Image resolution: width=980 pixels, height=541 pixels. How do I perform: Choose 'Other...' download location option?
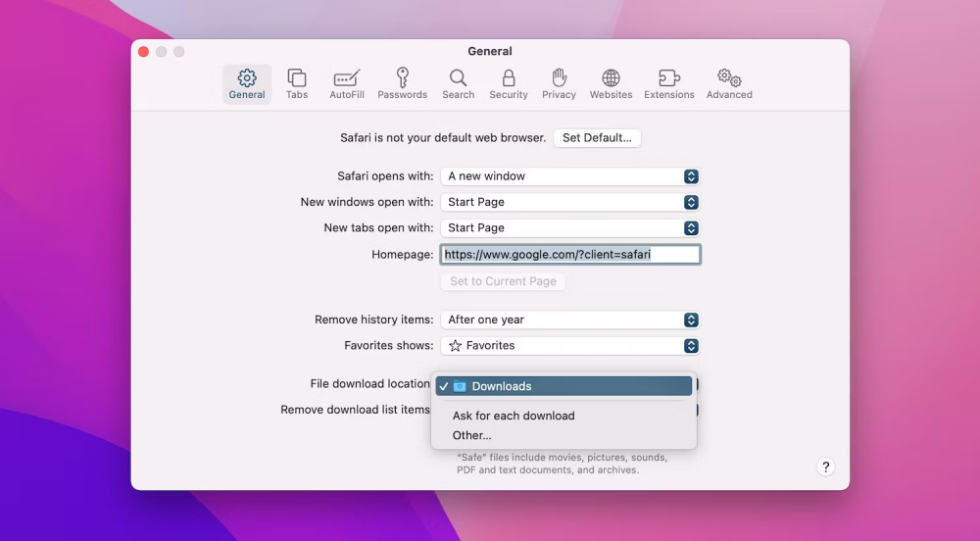(472, 435)
